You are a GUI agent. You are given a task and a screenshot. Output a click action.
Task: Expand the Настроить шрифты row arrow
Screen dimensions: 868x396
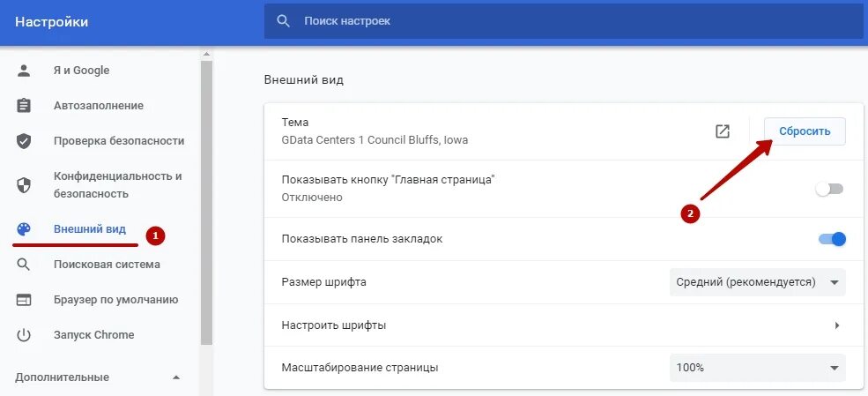pyautogui.click(x=837, y=325)
